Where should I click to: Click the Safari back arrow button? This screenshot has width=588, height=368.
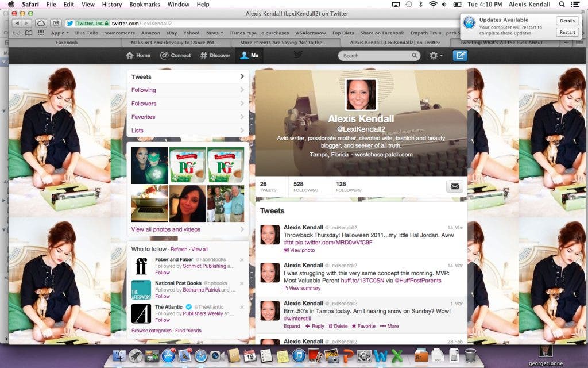click(x=17, y=23)
